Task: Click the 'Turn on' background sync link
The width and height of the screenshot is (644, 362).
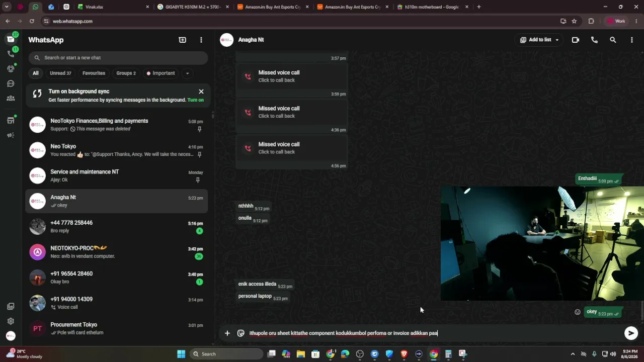Action: (195, 100)
